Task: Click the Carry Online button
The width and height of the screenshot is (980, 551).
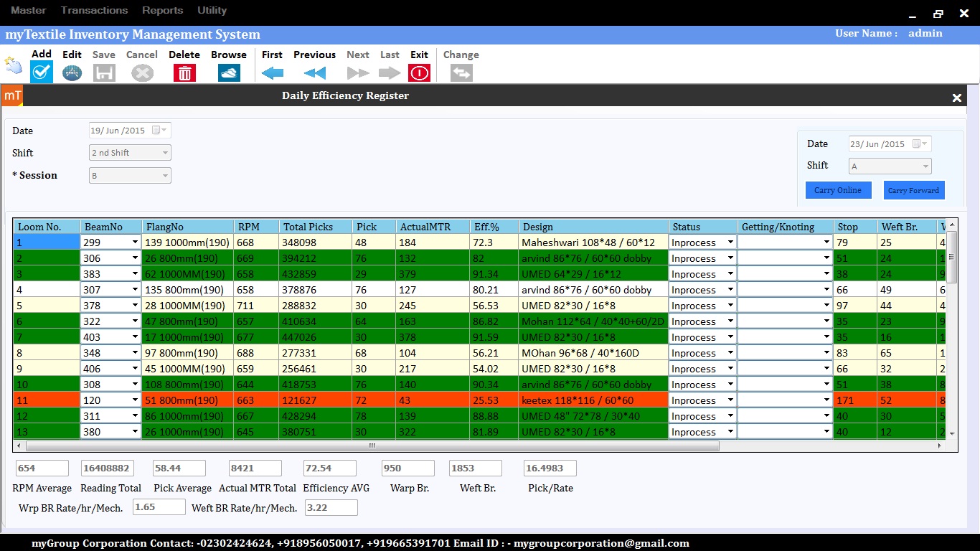Action: click(x=838, y=190)
